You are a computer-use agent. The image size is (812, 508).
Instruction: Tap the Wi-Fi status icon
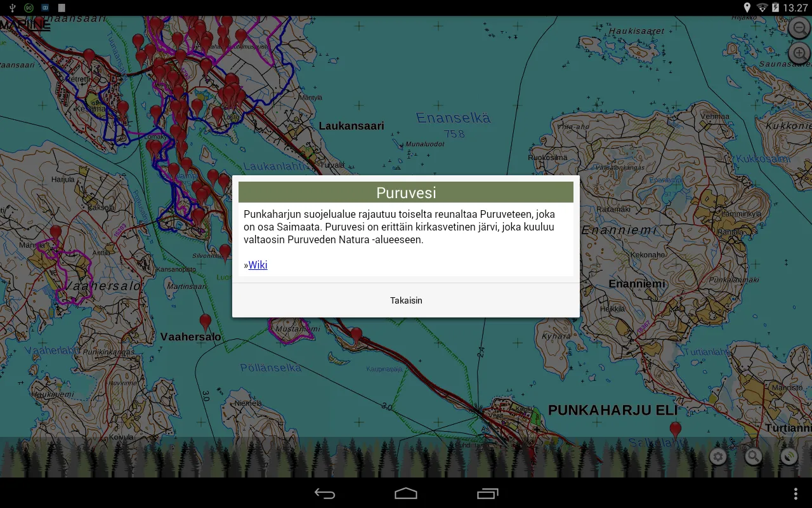(762, 8)
